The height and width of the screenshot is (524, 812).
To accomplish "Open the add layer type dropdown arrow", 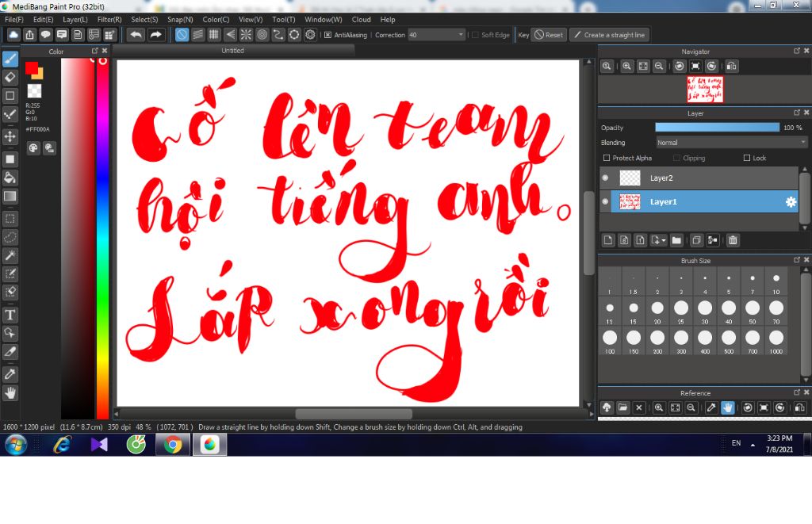I will (x=664, y=240).
